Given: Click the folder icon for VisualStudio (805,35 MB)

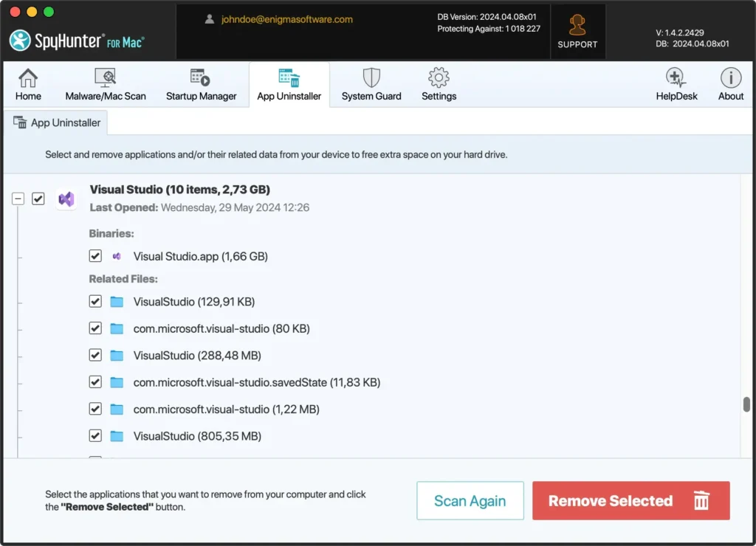Looking at the screenshot, I should (117, 437).
